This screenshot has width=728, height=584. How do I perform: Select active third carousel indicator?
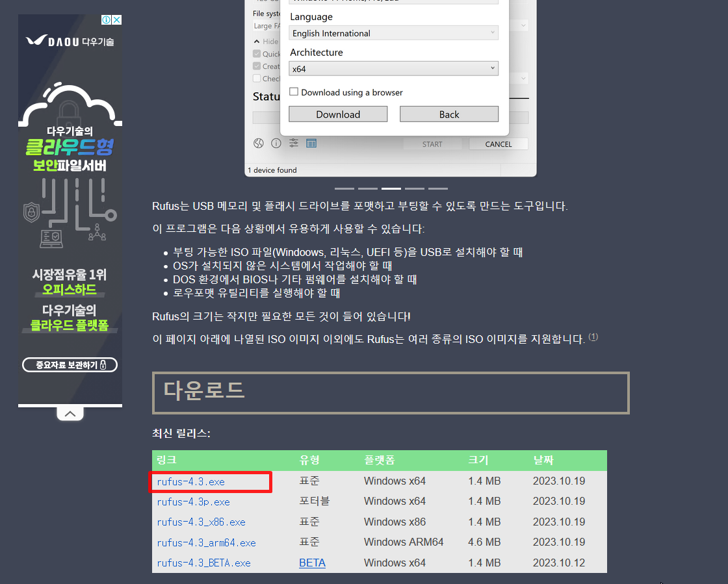pos(391,188)
